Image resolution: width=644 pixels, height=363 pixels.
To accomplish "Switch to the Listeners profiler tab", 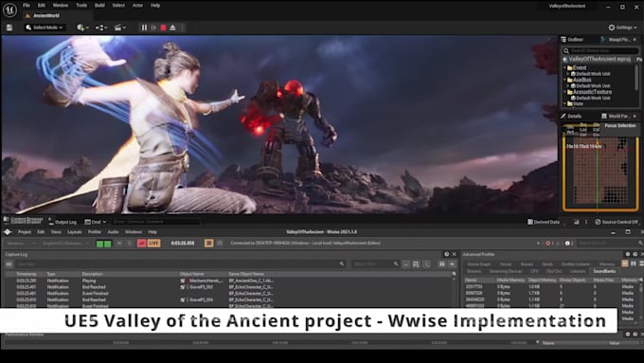I will point(578,271).
